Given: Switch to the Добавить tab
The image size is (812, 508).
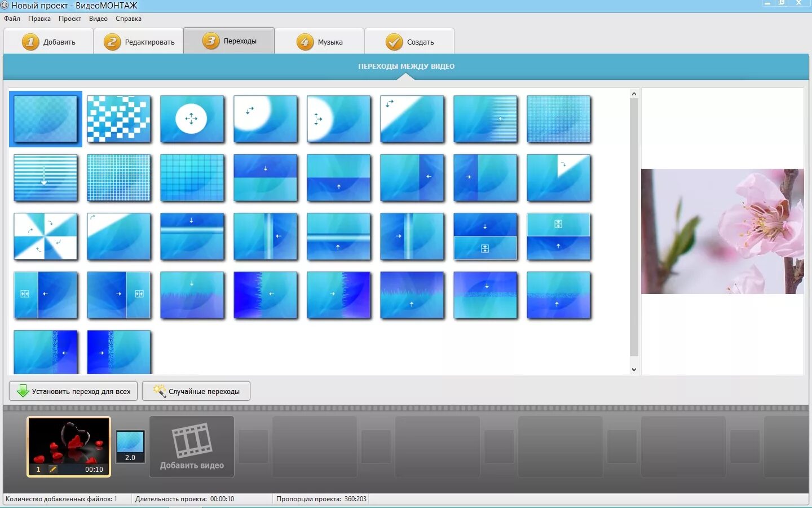Looking at the screenshot, I should pyautogui.click(x=48, y=42).
